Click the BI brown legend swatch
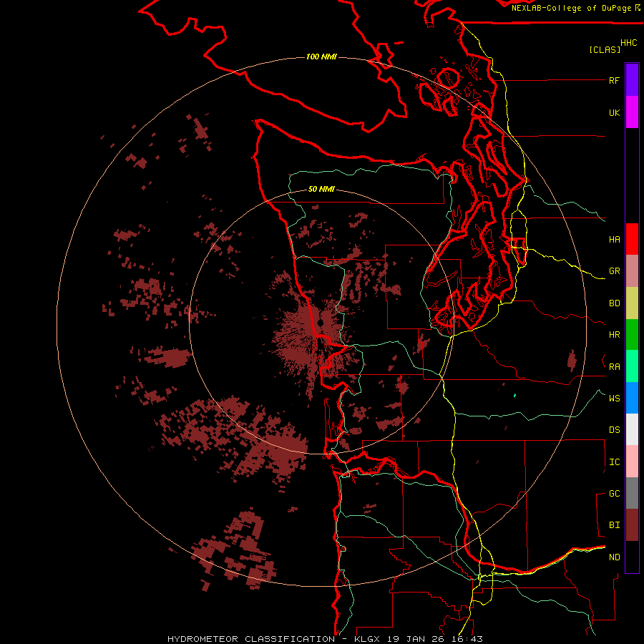644x644 pixels. tap(632, 525)
